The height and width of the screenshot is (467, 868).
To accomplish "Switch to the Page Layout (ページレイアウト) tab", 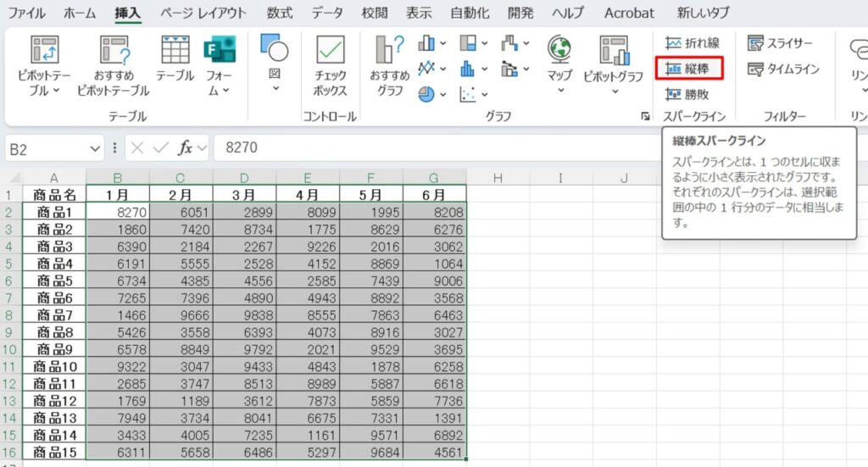I will click(203, 13).
